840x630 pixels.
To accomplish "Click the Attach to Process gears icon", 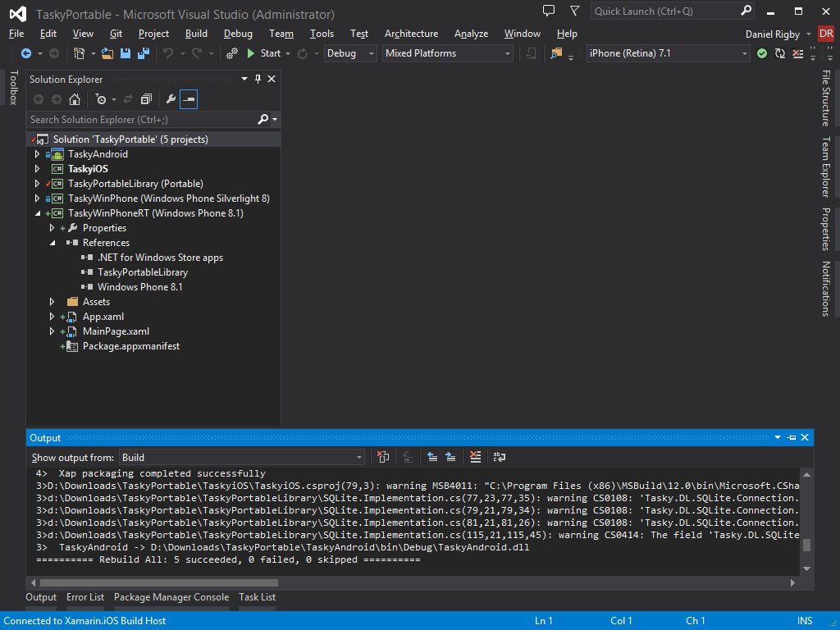I will tap(232, 53).
